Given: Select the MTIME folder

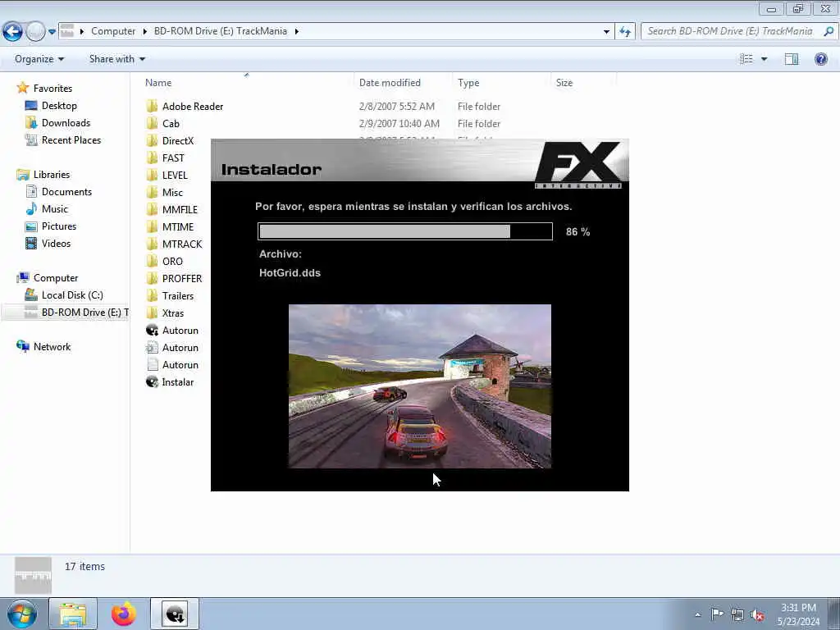Looking at the screenshot, I should coord(178,226).
